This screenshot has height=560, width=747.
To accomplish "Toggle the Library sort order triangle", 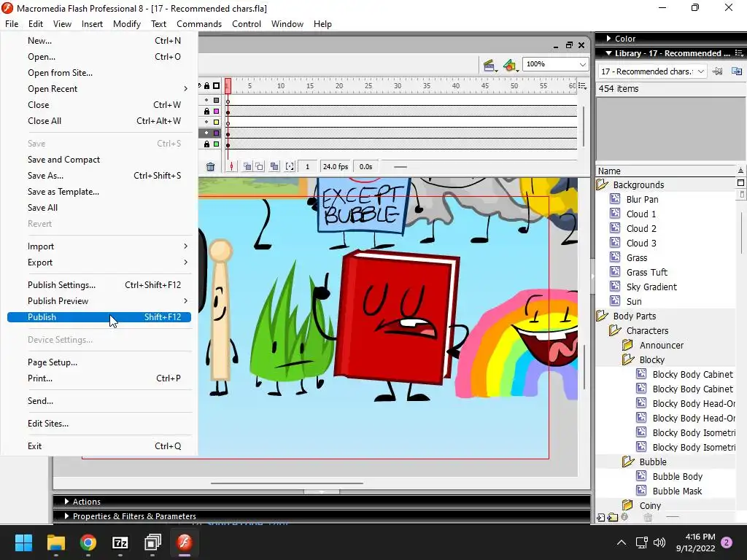I will point(740,171).
